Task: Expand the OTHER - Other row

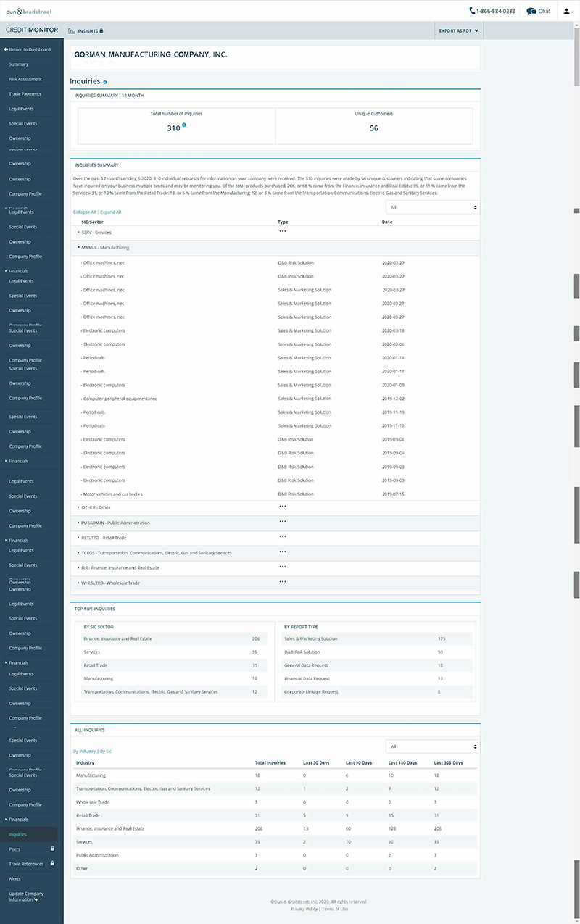Action: (x=275, y=507)
